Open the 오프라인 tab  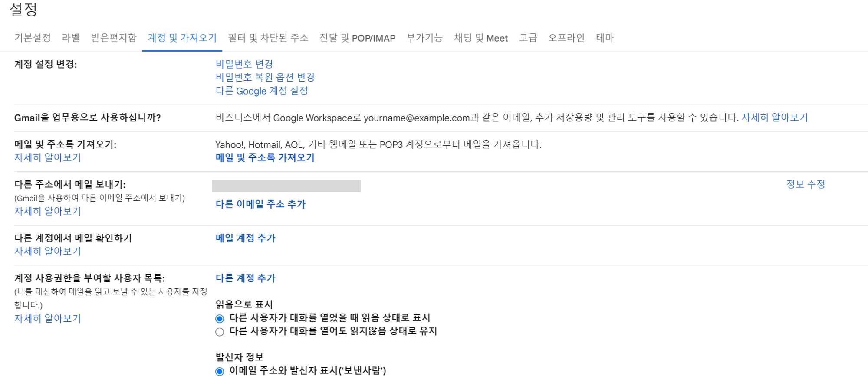tap(566, 38)
